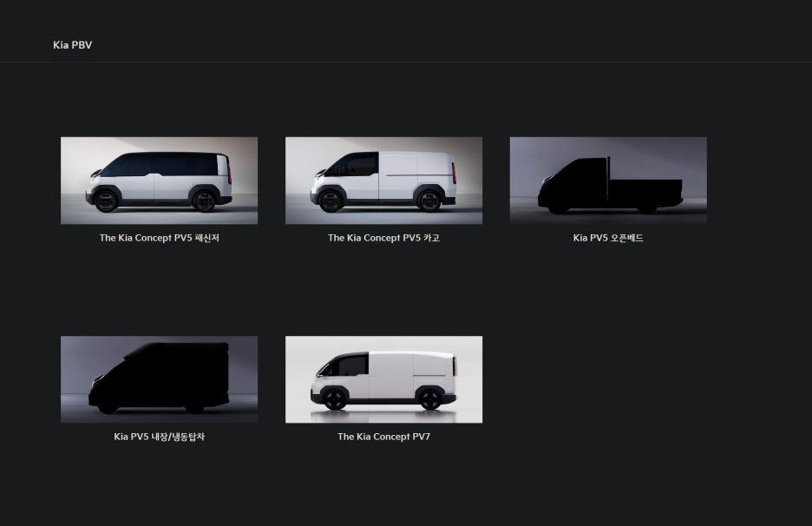The height and width of the screenshot is (526, 812).
Task: Open the Kia PV5 오픈베드 silhouette image
Action: (608, 181)
